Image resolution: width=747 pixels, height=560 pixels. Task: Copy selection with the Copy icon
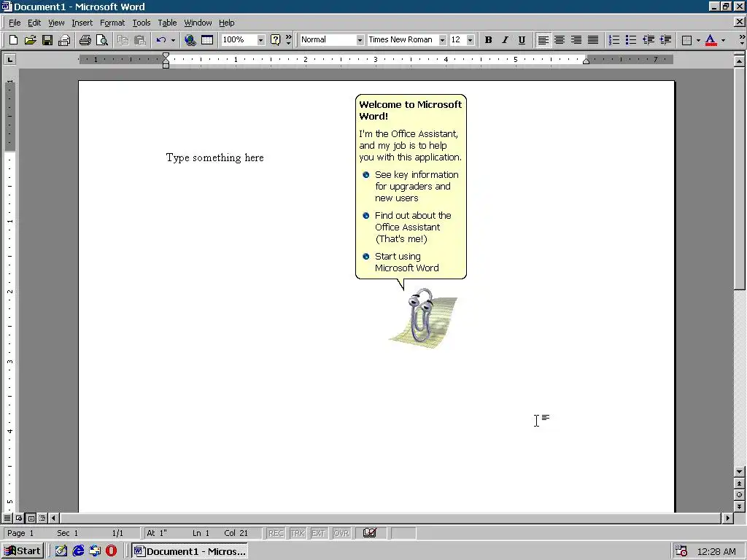coord(123,40)
